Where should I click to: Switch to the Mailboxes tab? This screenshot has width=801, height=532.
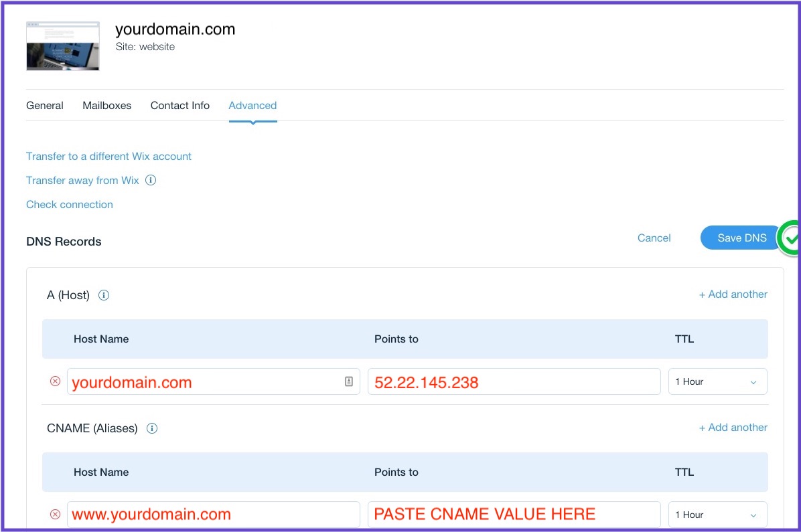click(106, 106)
